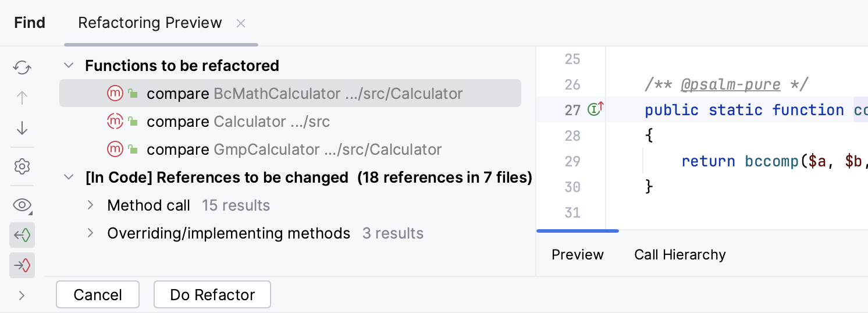This screenshot has width=868, height=313.
Task: Go to next occurrence down arrow
Action: click(x=22, y=128)
